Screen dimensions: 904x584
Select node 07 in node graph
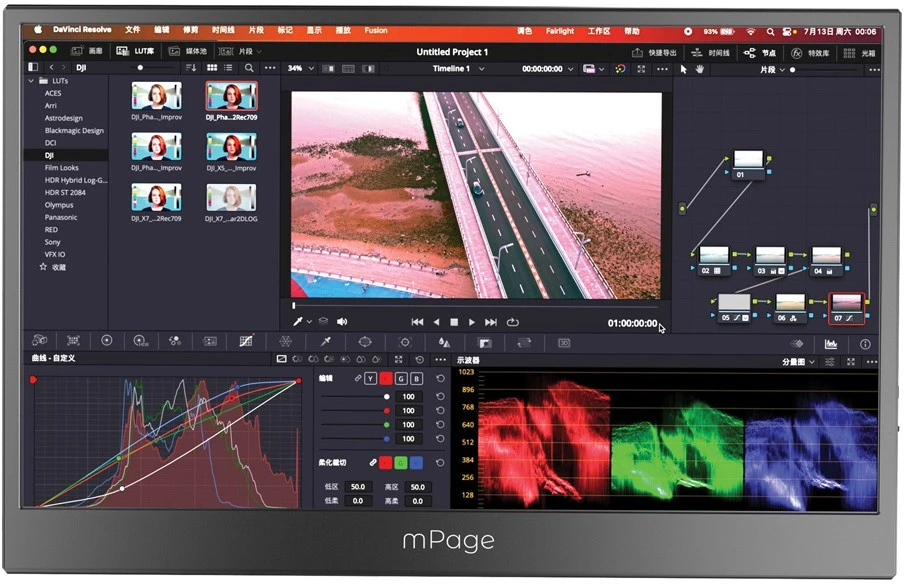pyautogui.click(x=846, y=308)
